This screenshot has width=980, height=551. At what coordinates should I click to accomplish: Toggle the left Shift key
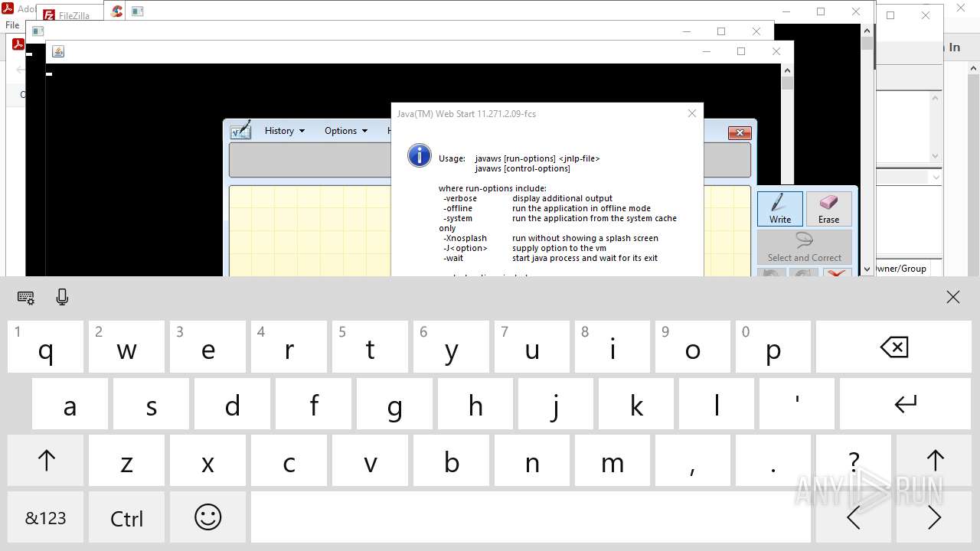(x=46, y=461)
